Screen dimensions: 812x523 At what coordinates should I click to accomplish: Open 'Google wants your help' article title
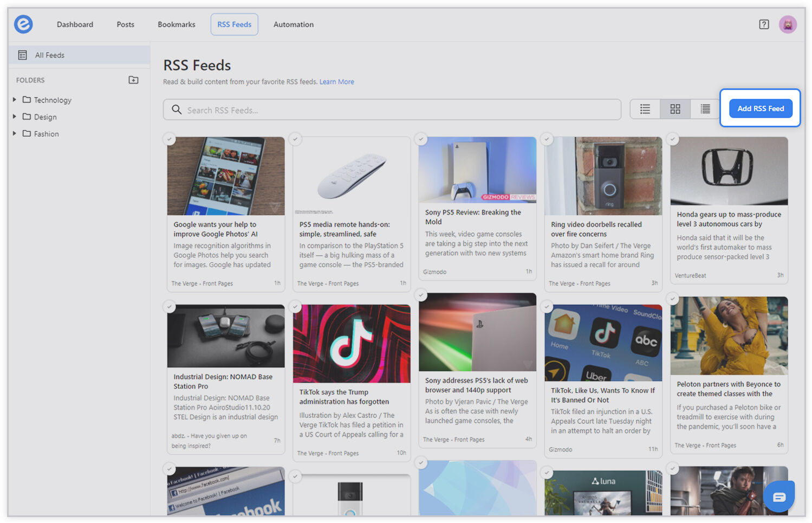pyautogui.click(x=215, y=229)
